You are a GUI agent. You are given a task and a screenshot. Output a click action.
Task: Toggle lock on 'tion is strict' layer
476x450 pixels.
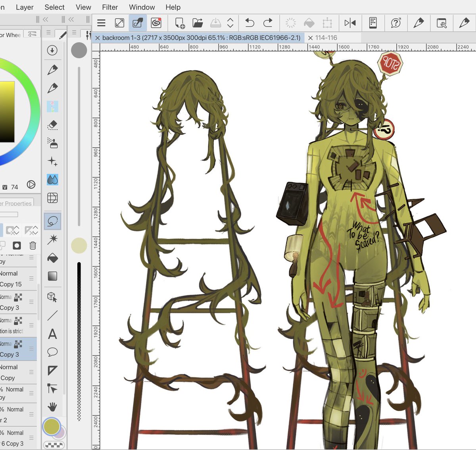pyautogui.click(x=18, y=321)
